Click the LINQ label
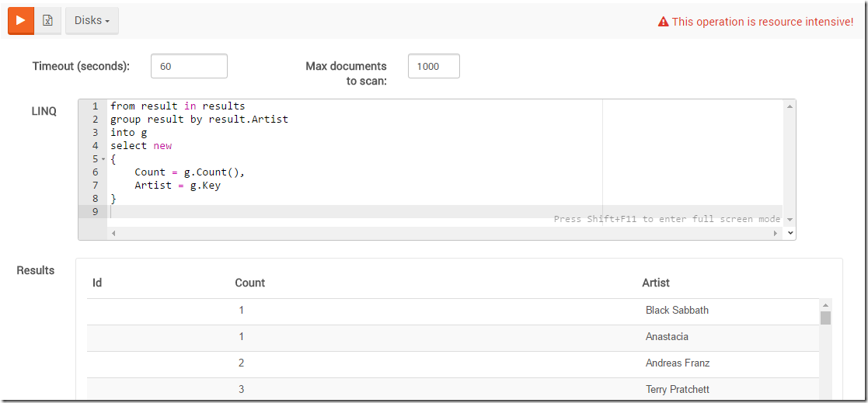Image resolution: width=868 pixels, height=403 pixels. pos(44,111)
